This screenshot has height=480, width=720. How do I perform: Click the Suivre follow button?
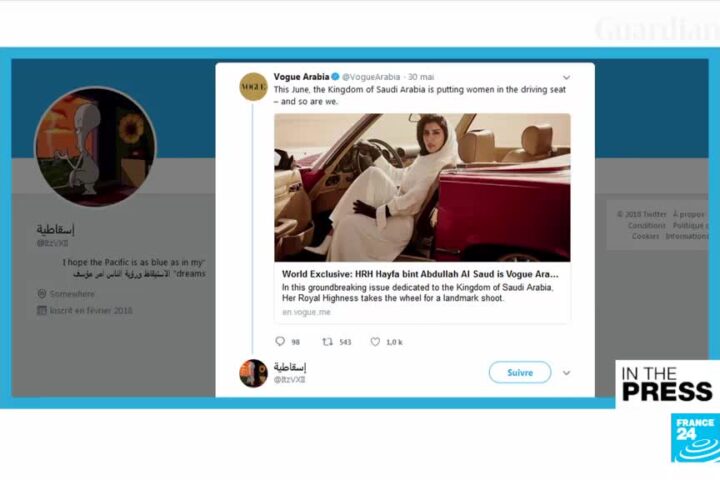coord(520,373)
